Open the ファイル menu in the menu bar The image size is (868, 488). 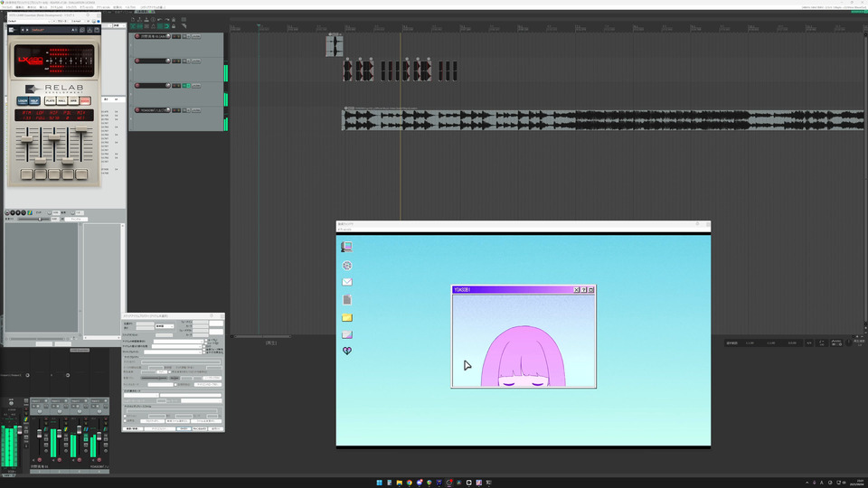tap(8, 7)
